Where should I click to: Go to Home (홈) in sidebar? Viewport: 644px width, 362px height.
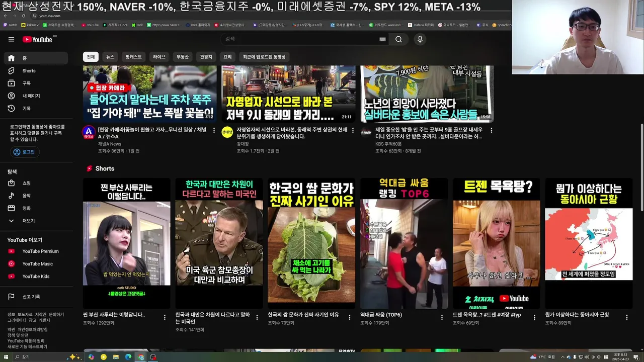pyautogui.click(x=36, y=58)
